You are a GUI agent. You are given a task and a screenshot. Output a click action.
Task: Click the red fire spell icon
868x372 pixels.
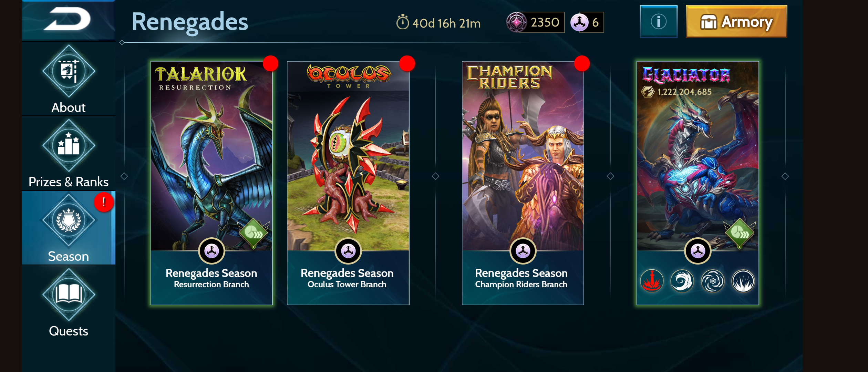652,281
